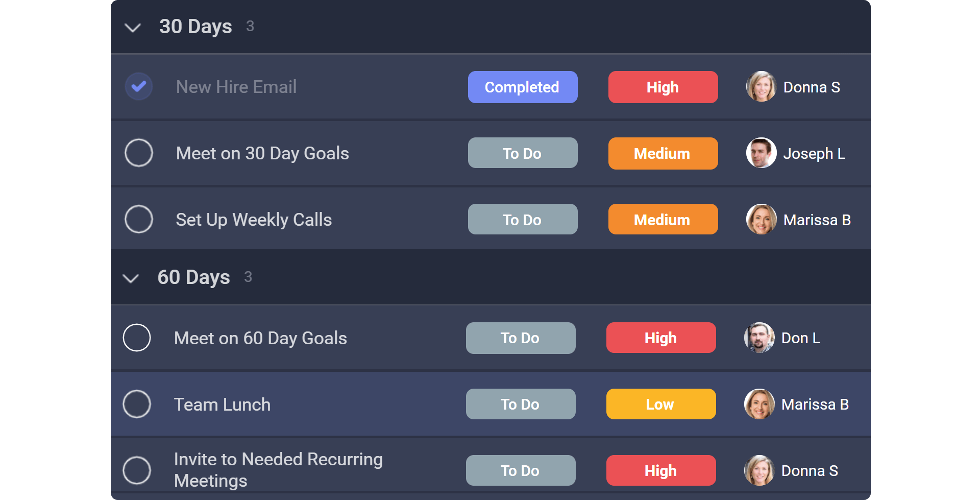Complete the Meet on 60 Day Goals task
The image size is (980, 500).
point(137,338)
